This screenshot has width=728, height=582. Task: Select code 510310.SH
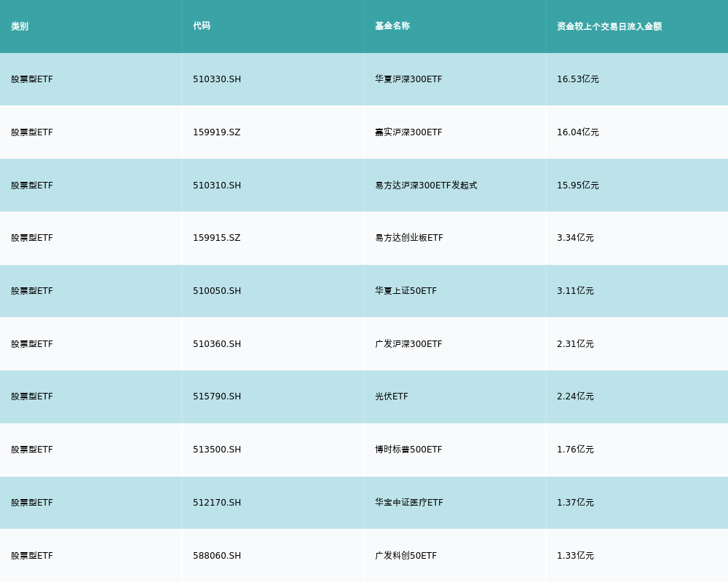(217, 186)
